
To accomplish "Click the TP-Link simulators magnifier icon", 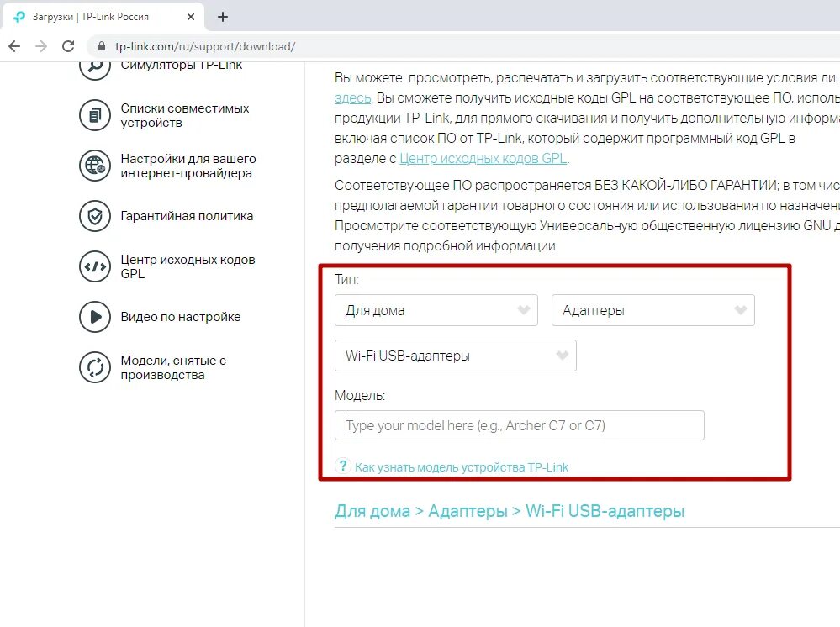I will coord(95,67).
